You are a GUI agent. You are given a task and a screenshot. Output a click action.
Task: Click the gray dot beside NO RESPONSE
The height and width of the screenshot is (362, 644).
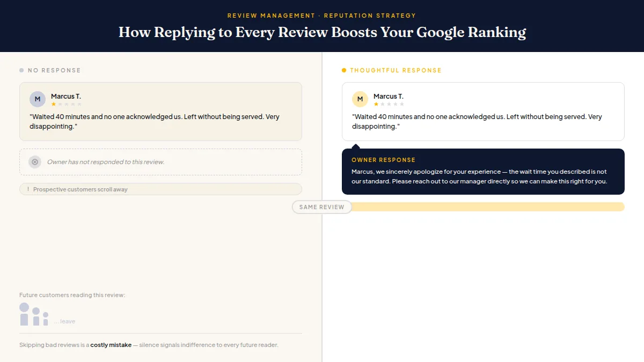point(21,70)
